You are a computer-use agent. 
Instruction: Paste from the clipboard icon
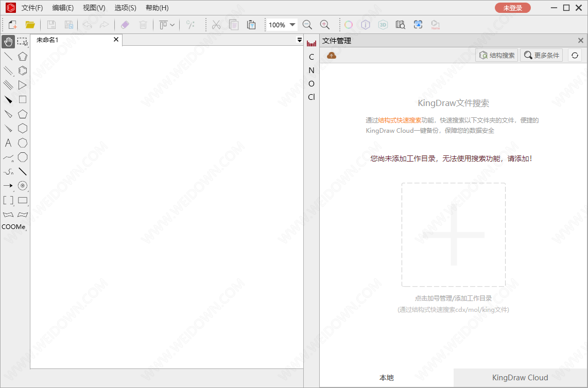click(251, 25)
